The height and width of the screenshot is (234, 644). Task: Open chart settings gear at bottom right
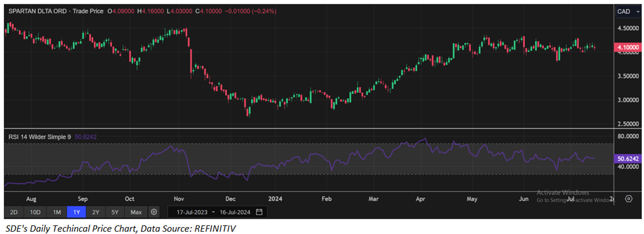[629, 199]
